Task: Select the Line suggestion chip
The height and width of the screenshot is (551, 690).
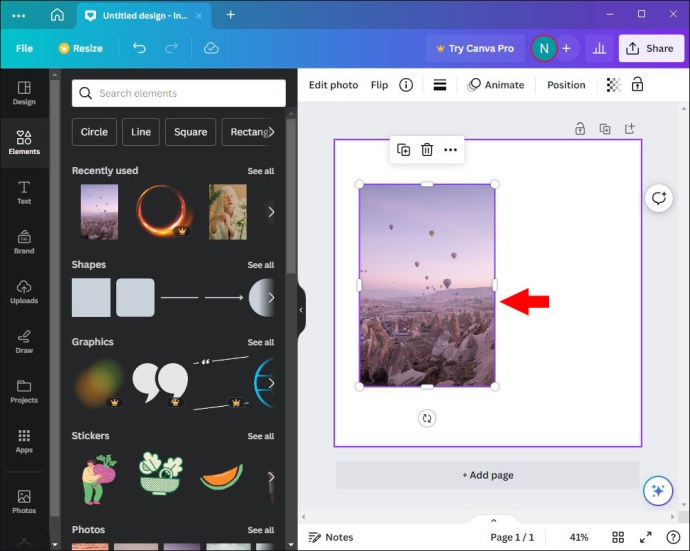Action: click(141, 132)
